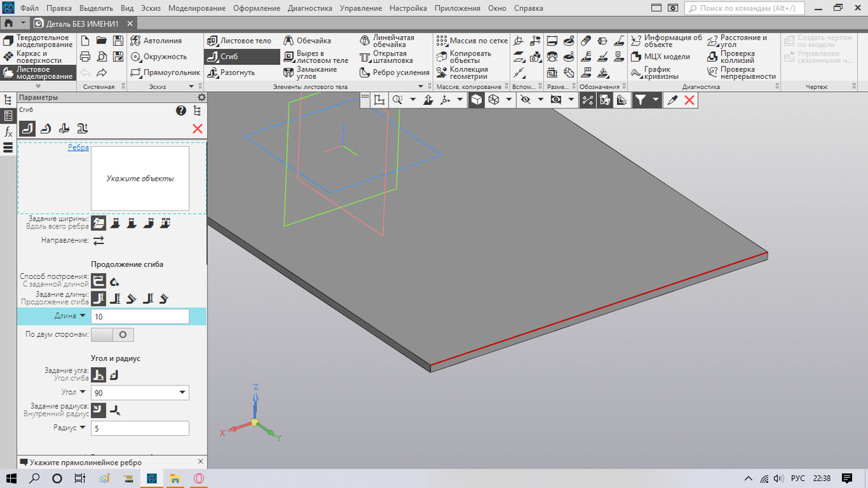Select the Прямоугольник rectangle tool
The image size is (868, 488).
click(166, 72)
